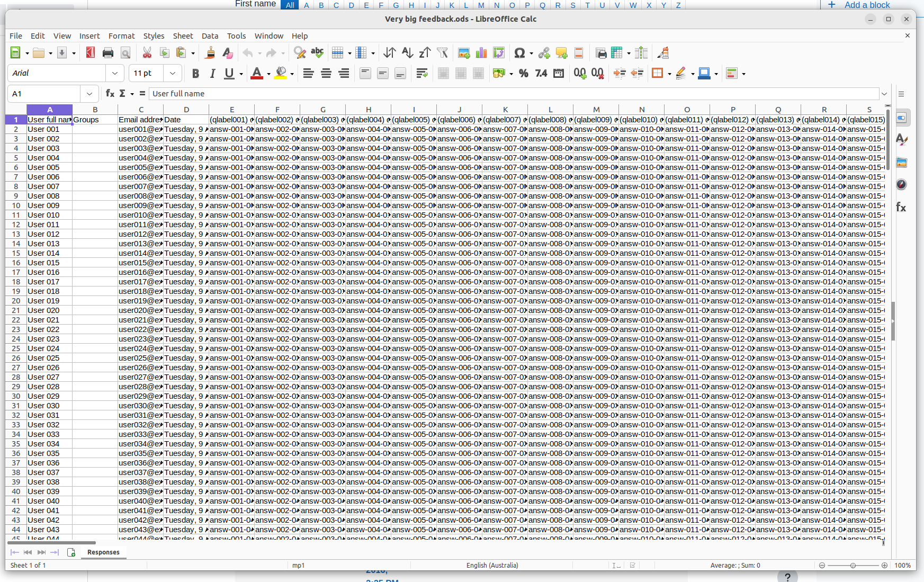Click the Export as PDF icon
924x582 pixels.
coord(91,53)
